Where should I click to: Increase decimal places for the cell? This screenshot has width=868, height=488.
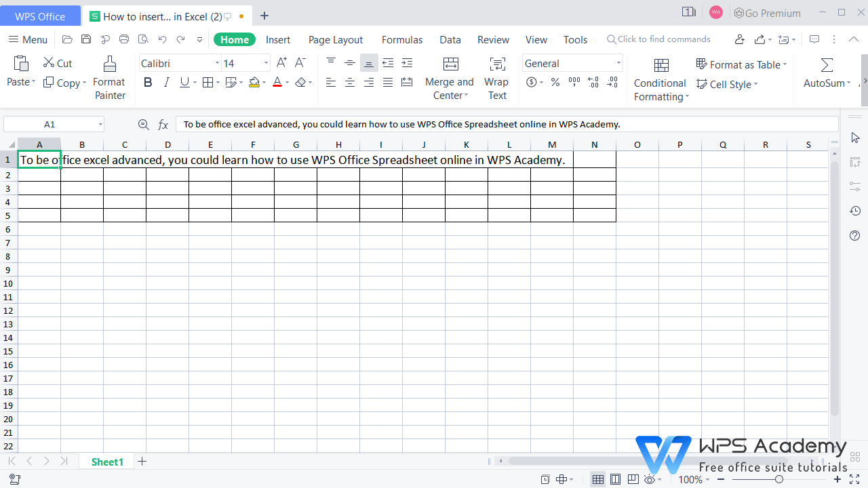593,82
